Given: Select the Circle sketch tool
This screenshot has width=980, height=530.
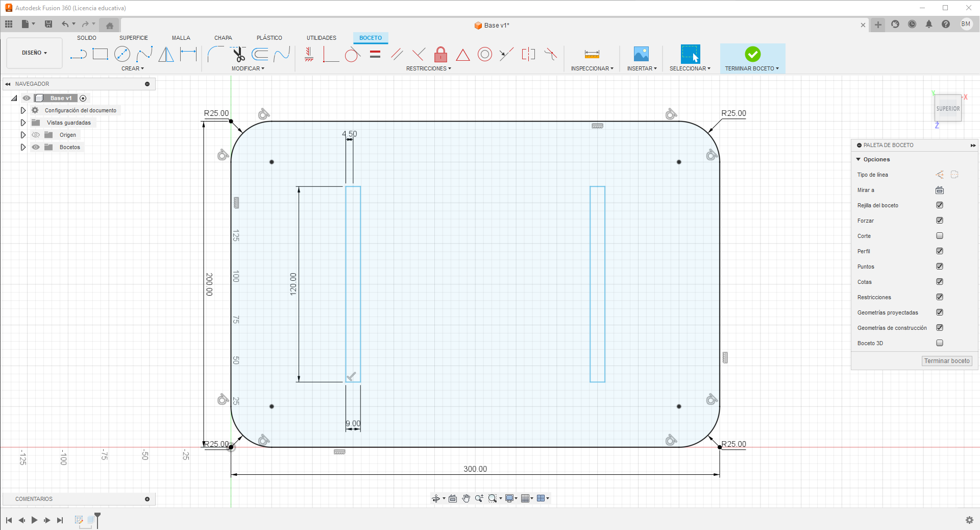Looking at the screenshot, I should pos(122,54).
